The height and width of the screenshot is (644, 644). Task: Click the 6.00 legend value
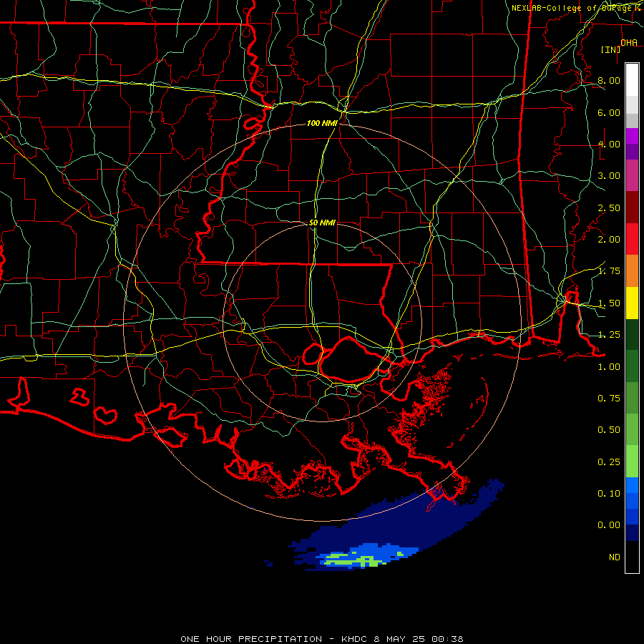(x=609, y=112)
